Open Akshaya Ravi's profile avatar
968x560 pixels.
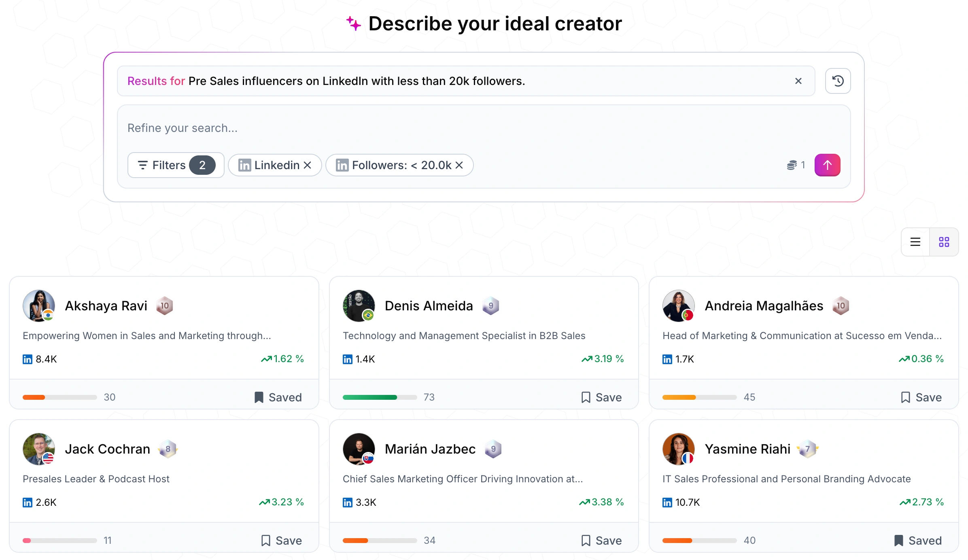[39, 305]
